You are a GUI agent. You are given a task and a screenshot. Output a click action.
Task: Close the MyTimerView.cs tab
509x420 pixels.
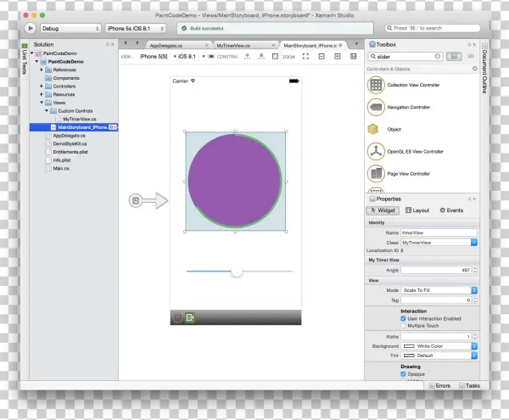pos(273,46)
